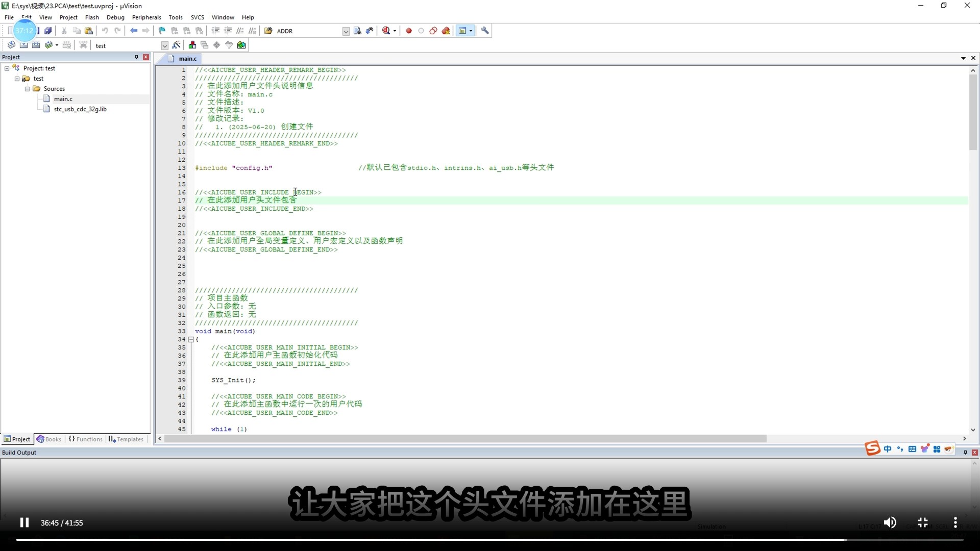
Task: Click the Save All toolbar icon
Action: [x=48, y=31]
